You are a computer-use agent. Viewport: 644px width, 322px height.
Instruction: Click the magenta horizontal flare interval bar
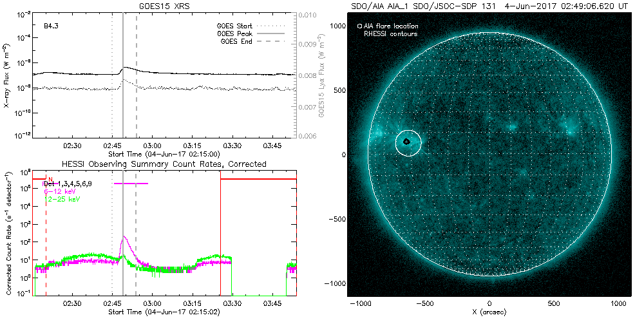[131, 184]
